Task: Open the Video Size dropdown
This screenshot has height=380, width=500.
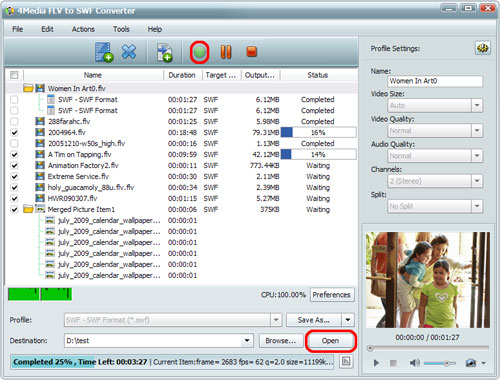Action: coord(477,106)
